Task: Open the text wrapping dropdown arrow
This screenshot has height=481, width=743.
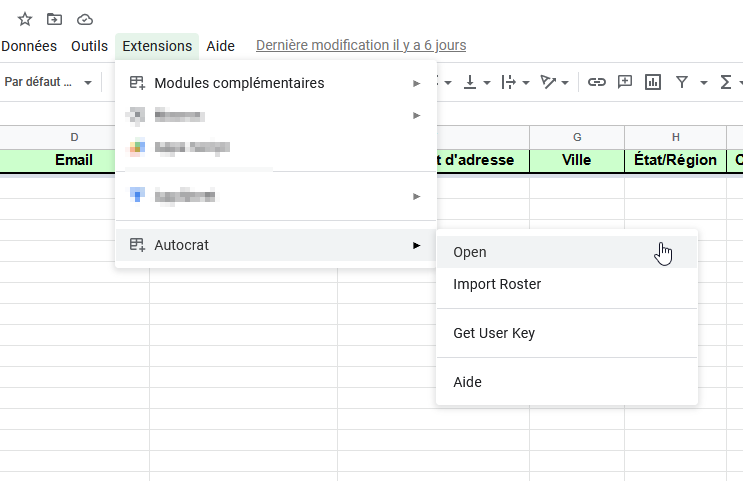Action: pyautogui.click(x=526, y=82)
